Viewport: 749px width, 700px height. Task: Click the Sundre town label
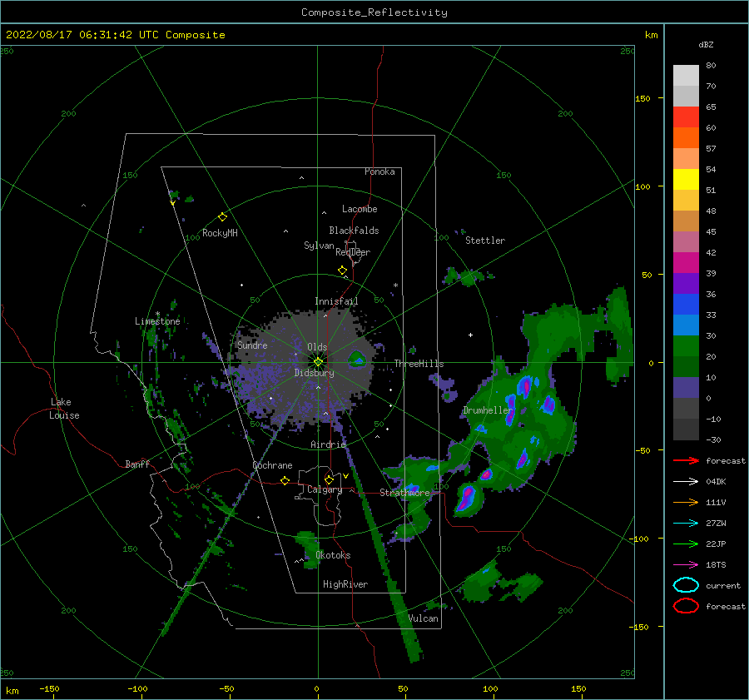tap(252, 345)
